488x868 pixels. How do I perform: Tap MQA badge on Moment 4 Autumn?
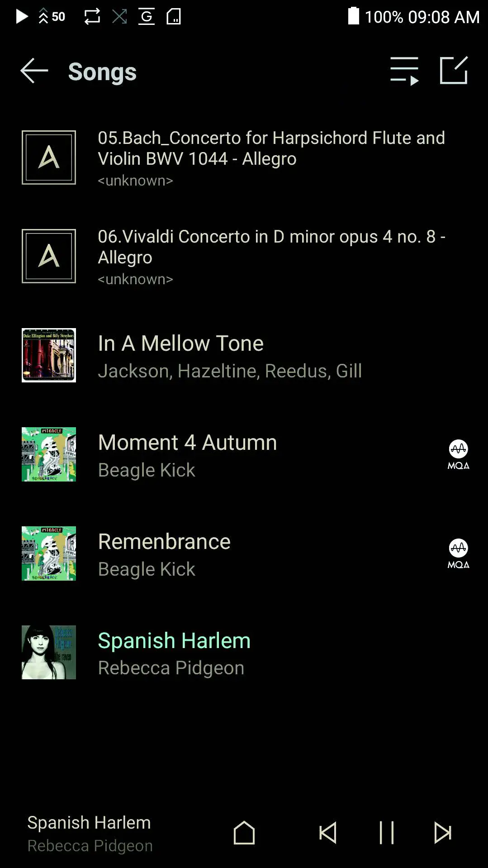[x=458, y=454]
